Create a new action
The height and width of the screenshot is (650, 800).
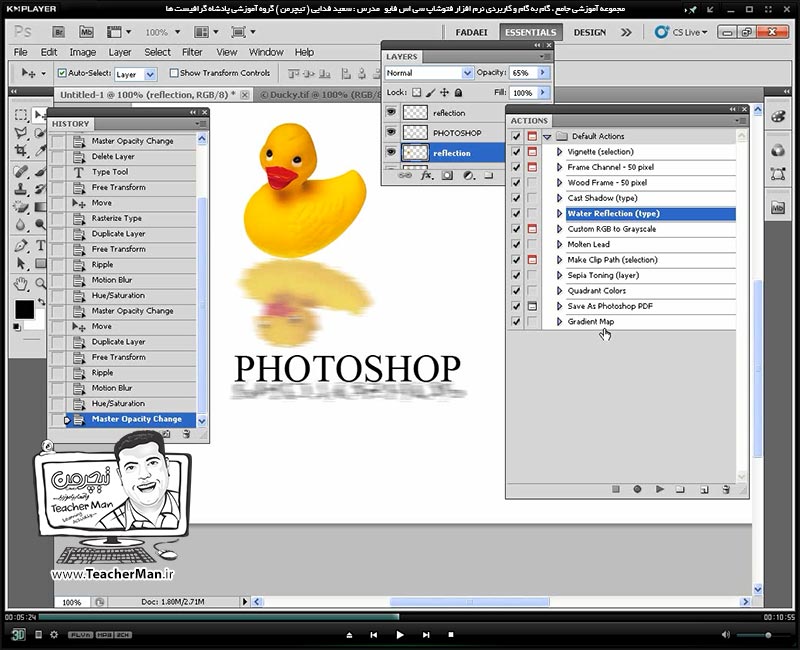[x=704, y=489]
